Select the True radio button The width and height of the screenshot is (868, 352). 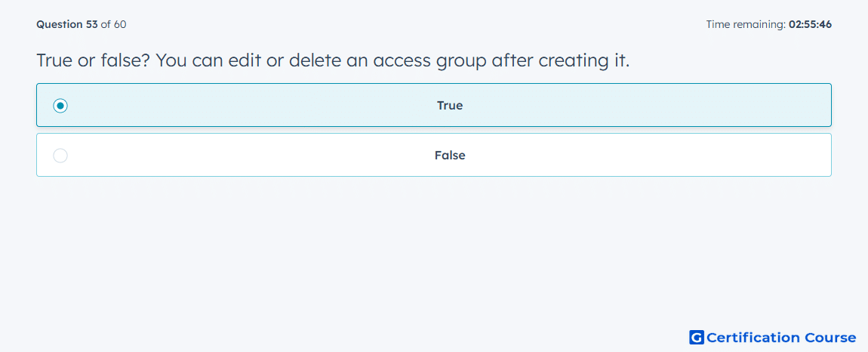click(60, 105)
